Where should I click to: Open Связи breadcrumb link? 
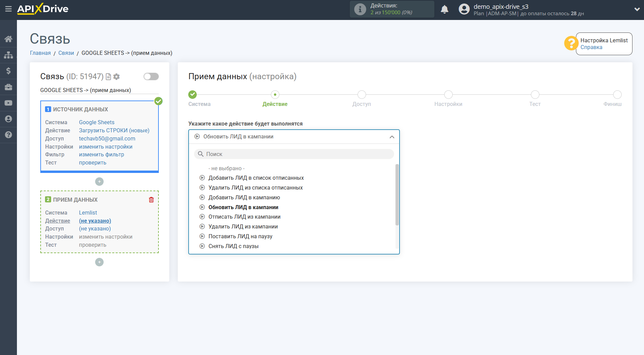coord(66,53)
